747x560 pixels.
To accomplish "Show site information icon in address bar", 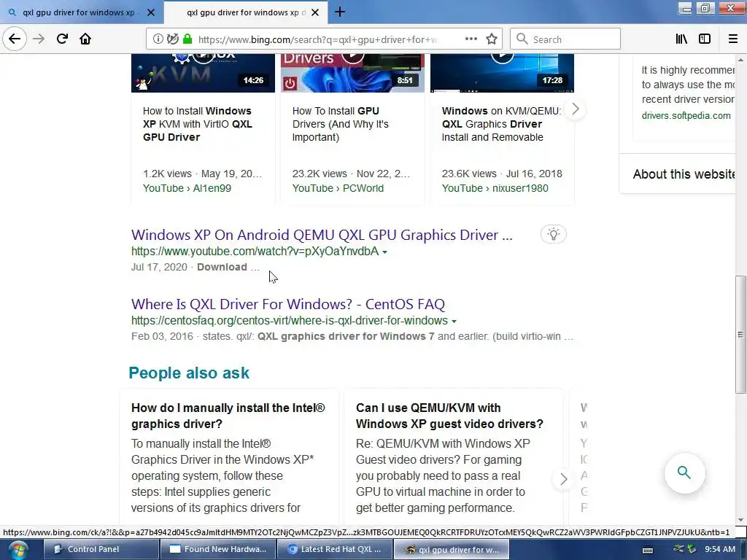I will pyautogui.click(x=158, y=39).
